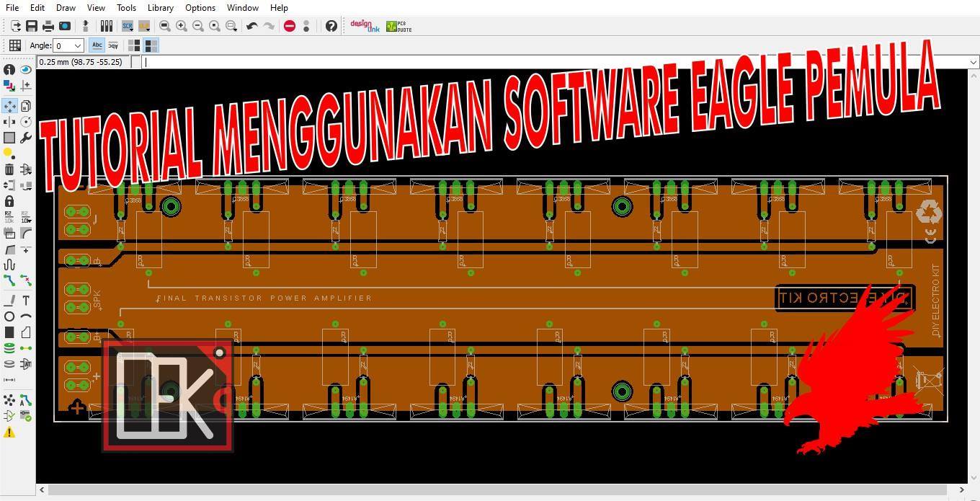Run the DRC check tool

coord(26,416)
